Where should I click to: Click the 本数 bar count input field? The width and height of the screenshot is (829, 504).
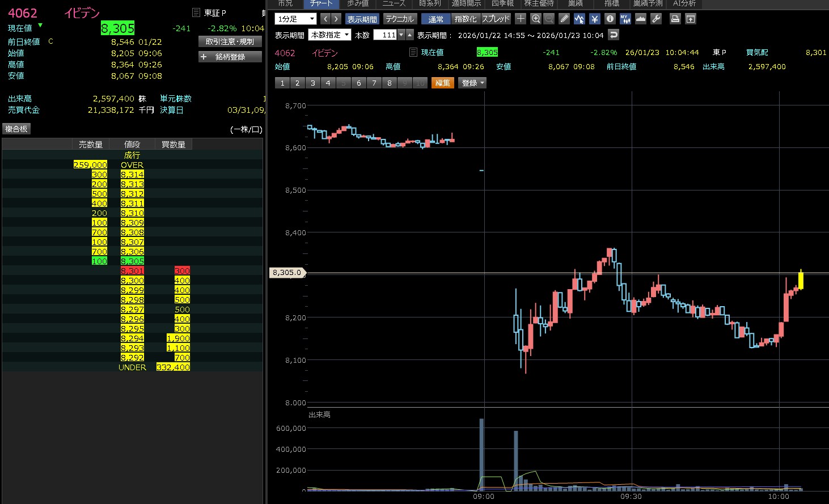(385, 35)
